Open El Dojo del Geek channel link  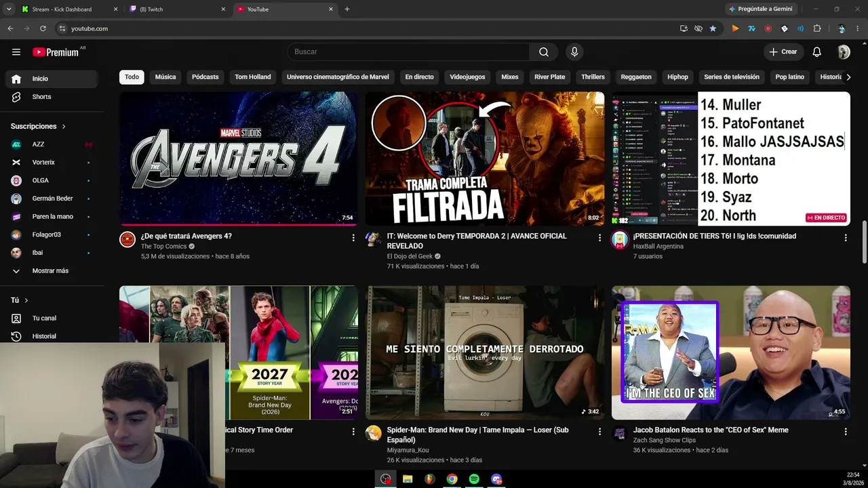[410, 256]
